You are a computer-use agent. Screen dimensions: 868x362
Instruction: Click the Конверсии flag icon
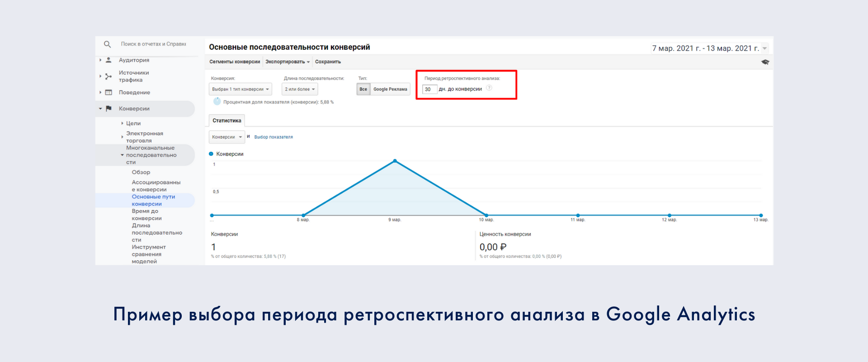(x=108, y=109)
